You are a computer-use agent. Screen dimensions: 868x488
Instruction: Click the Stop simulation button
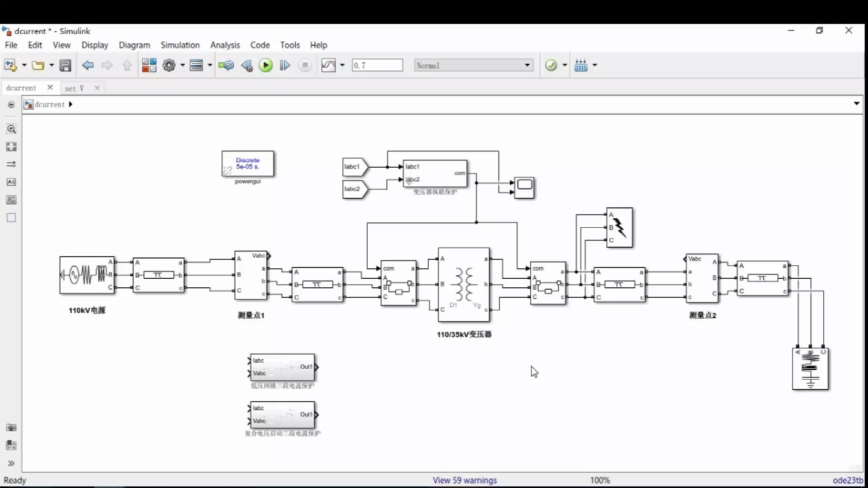pyautogui.click(x=305, y=66)
